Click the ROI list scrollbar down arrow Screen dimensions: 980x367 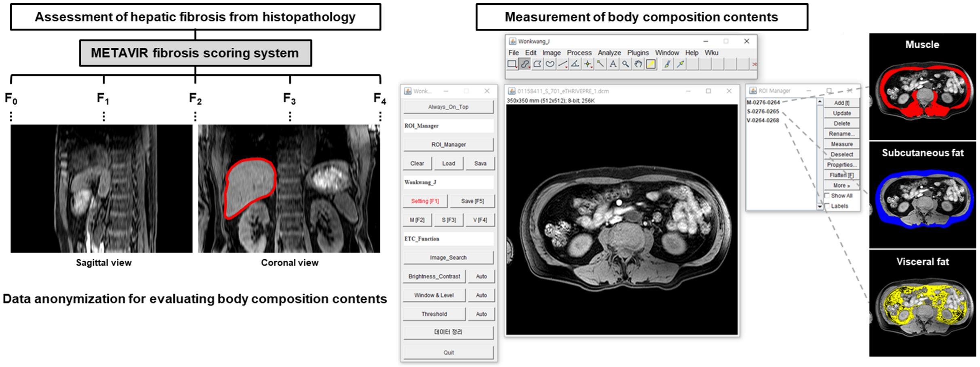(820, 207)
